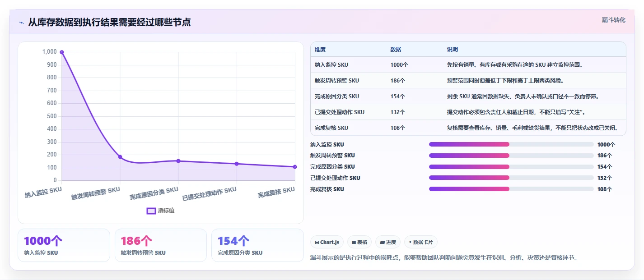Click the 1,000 y-axis tick label

pos(49,52)
